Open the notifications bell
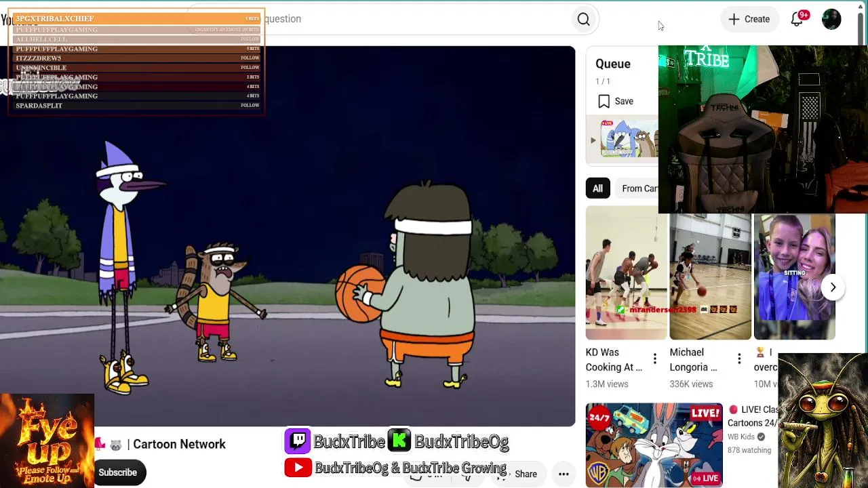The height and width of the screenshot is (488, 868). [797, 19]
